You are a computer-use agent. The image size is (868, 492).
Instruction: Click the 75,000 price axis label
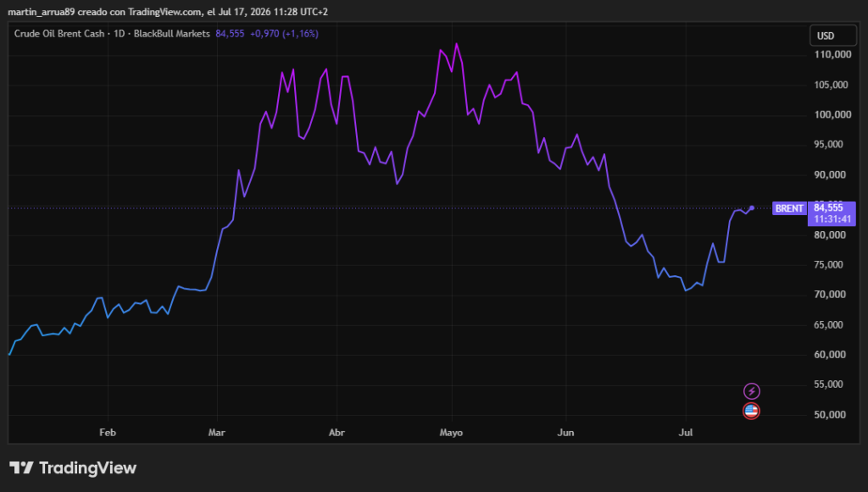coord(829,264)
